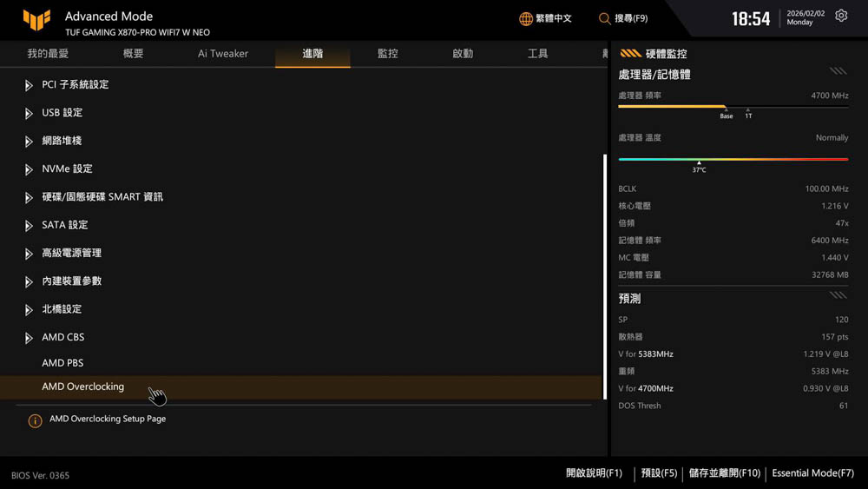Screen dimensions: 868x489
Task: Open settings gear icon near the clock
Action: (x=840, y=16)
